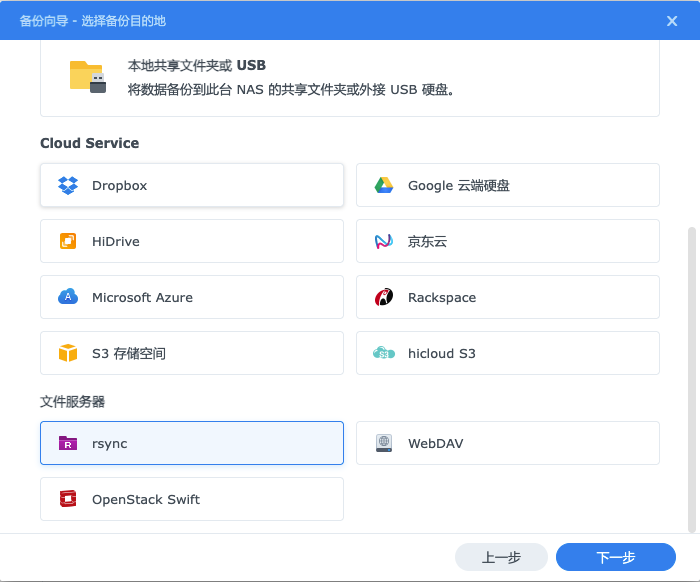This screenshot has height=582, width=700.
Task: Choose the Rackspace label text
Action: (x=442, y=297)
